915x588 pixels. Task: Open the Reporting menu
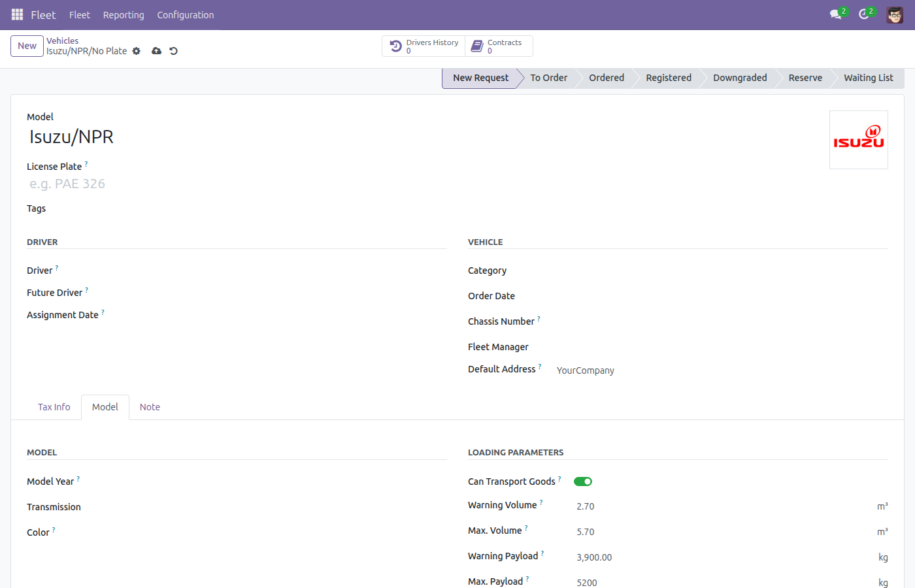point(124,14)
